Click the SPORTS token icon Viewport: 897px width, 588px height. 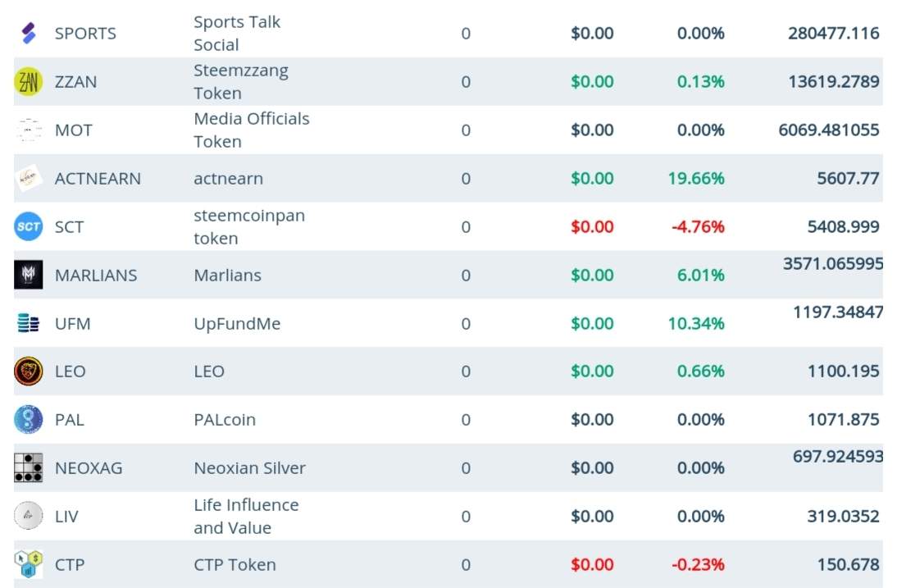(29, 34)
